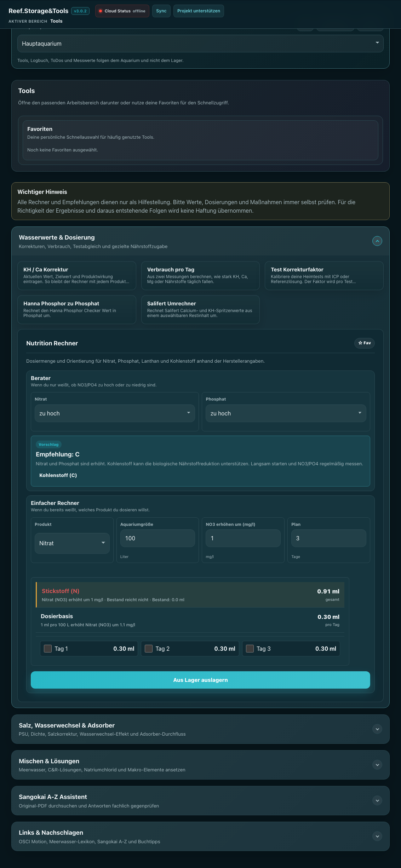Open the KH / Ca Korrektur tool
This screenshot has height=868, width=401.
coord(77,276)
